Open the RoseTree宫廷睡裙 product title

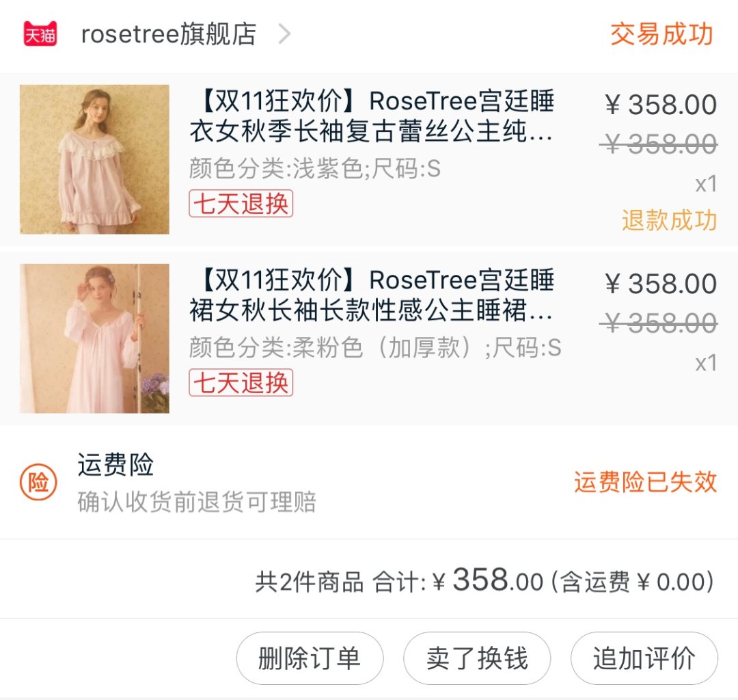[x=372, y=295]
